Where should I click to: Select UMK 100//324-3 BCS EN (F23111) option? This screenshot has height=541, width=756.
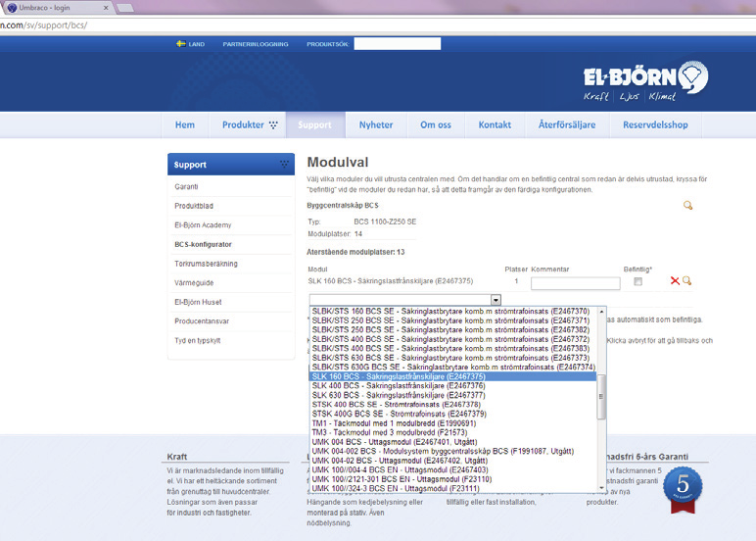(x=452, y=488)
